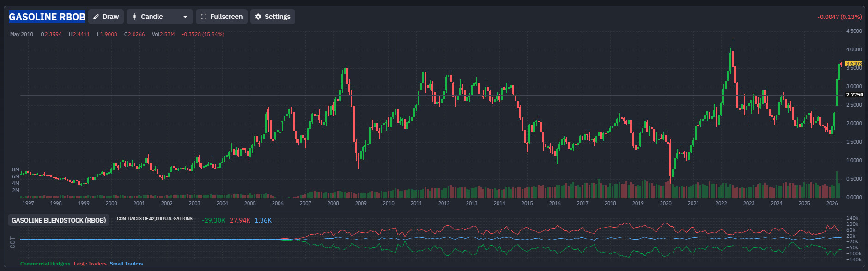
Task: Select the GASOLINE RBOB title
Action: pyautogui.click(x=47, y=17)
